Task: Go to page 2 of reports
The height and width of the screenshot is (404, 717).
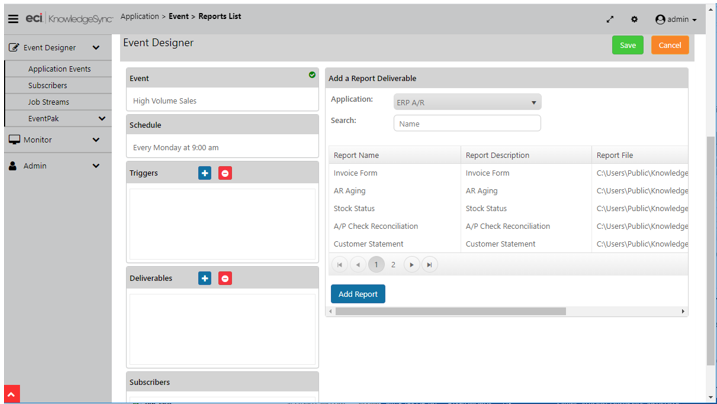Action: click(x=393, y=265)
